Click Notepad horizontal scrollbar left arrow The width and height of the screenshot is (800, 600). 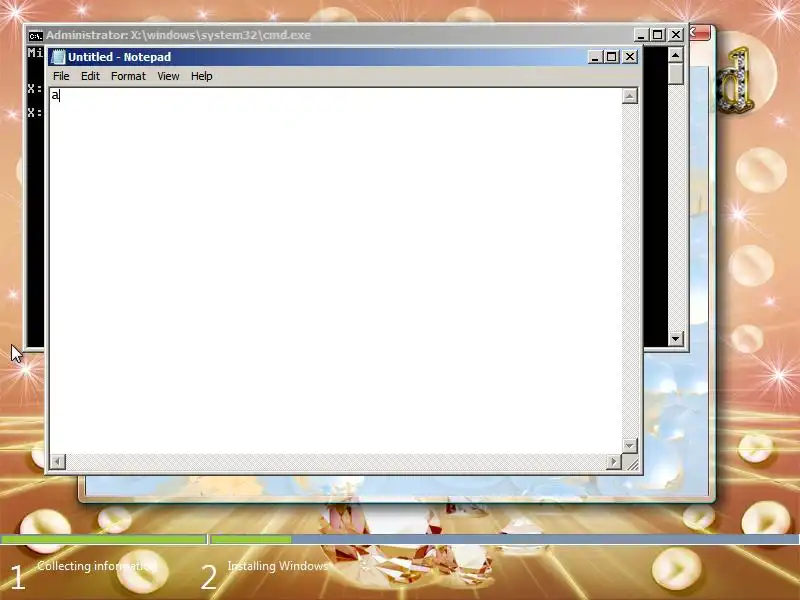pos(57,462)
